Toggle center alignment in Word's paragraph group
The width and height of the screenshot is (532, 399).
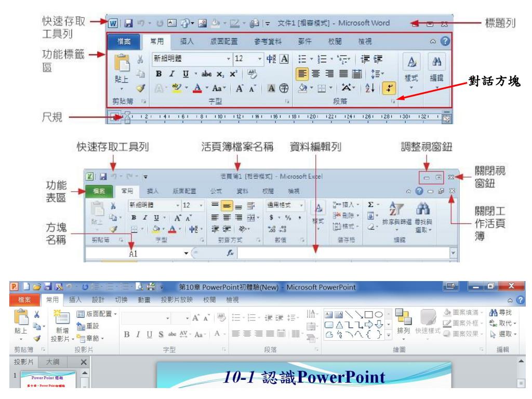[x=316, y=74]
